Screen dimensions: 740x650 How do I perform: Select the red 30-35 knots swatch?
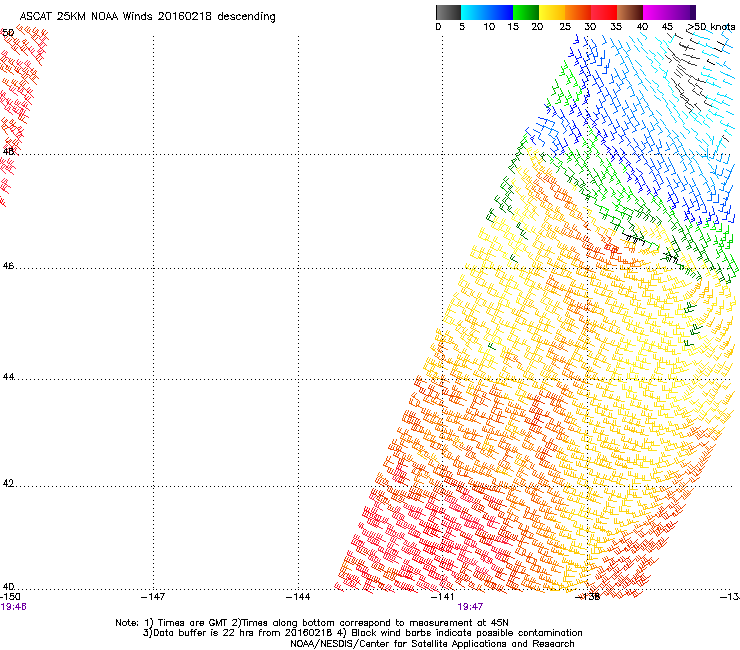604,12
